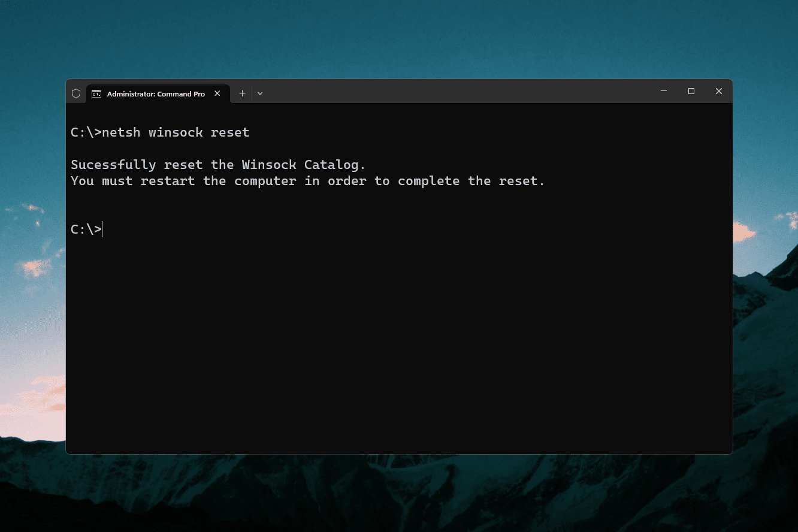The height and width of the screenshot is (532, 798).
Task: Close the Administrator: Command Prompt tab
Action: click(217, 93)
